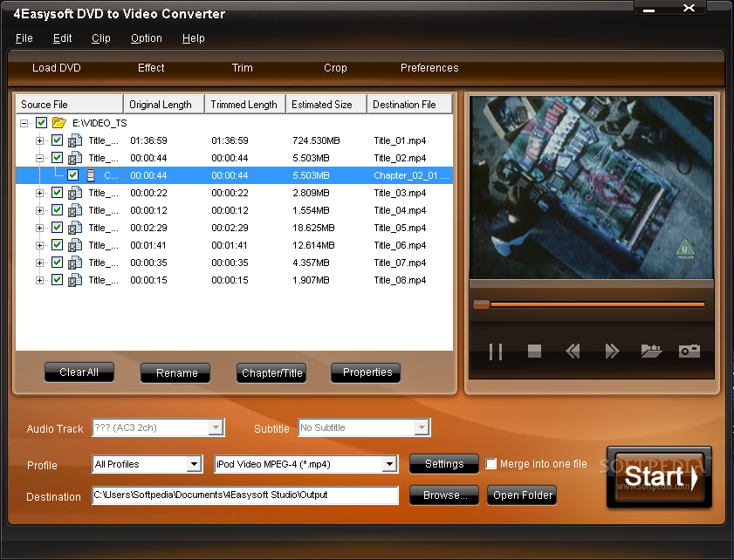Uncheck the E:\VIDEO_TS root checkbox
This screenshot has height=560, width=734.
(x=41, y=123)
